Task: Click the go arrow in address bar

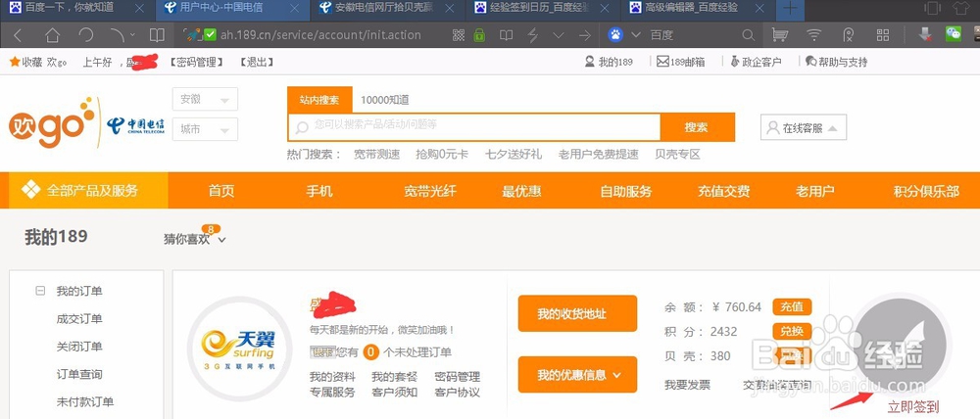Action: [x=585, y=35]
